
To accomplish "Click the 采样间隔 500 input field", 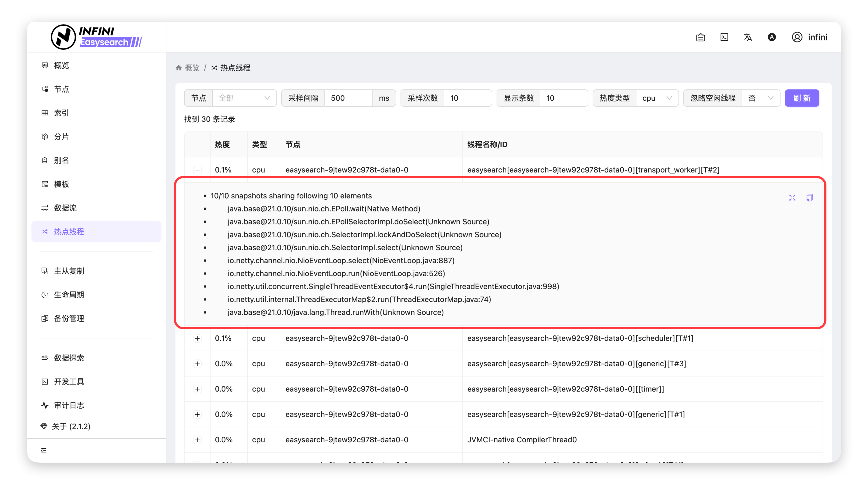I will coord(348,98).
